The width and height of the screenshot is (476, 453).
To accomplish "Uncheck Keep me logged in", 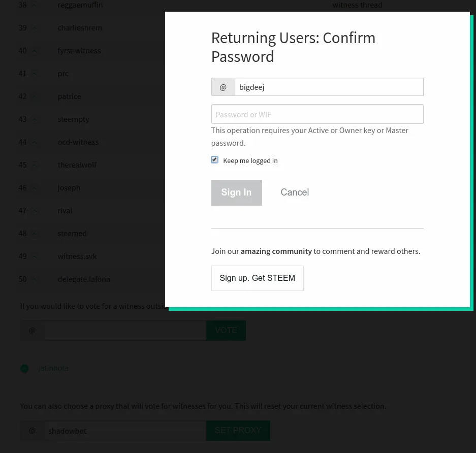I will 214,160.
